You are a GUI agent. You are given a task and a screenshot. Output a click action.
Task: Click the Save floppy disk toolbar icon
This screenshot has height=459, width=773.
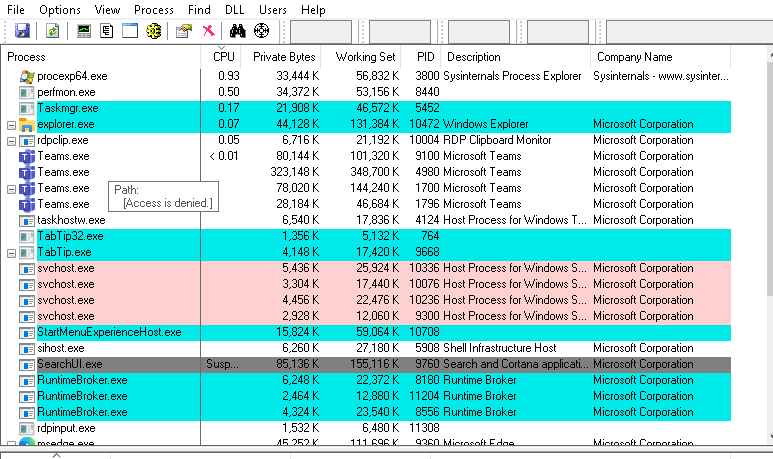tap(22, 31)
